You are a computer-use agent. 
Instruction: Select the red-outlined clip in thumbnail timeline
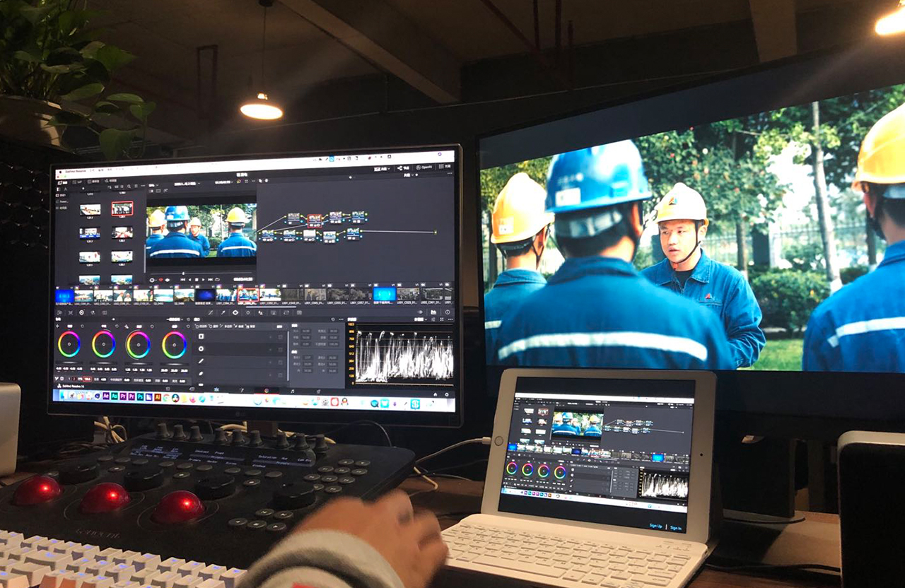247,295
